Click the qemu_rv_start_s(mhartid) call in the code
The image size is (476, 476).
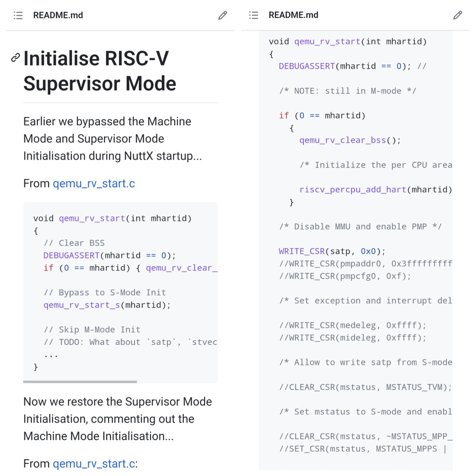(x=107, y=305)
